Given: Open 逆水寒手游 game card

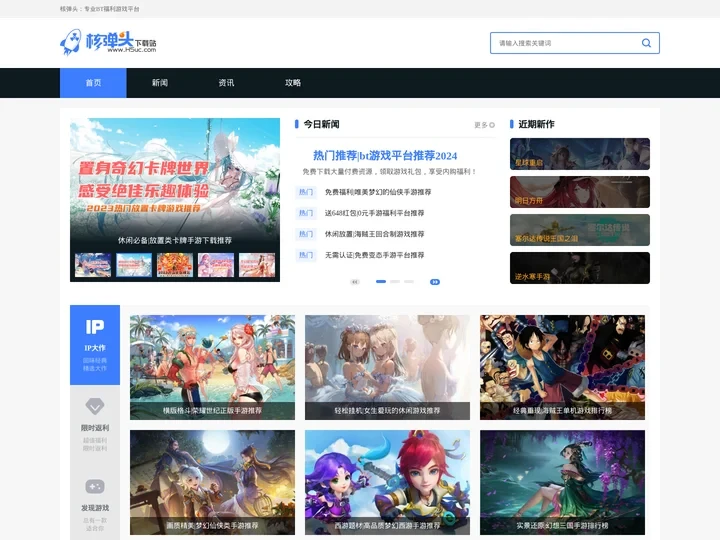Looking at the screenshot, I should click(x=580, y=268).
